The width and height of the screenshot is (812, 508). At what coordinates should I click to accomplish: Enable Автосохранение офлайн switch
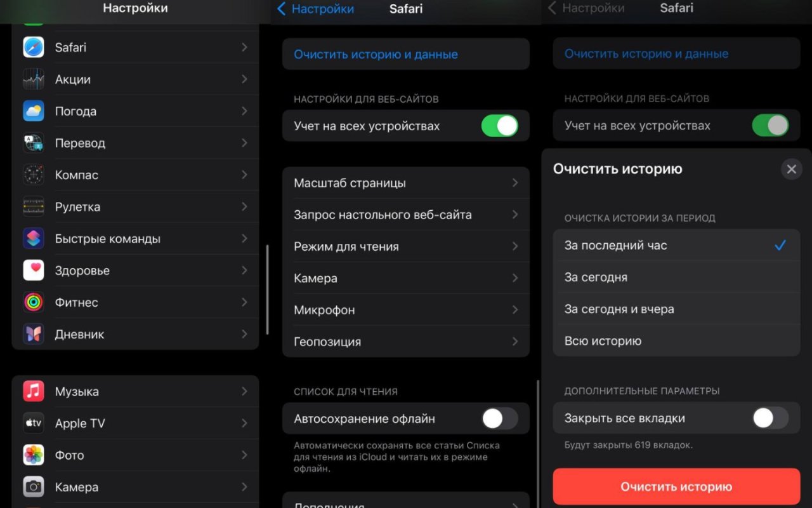500,418
